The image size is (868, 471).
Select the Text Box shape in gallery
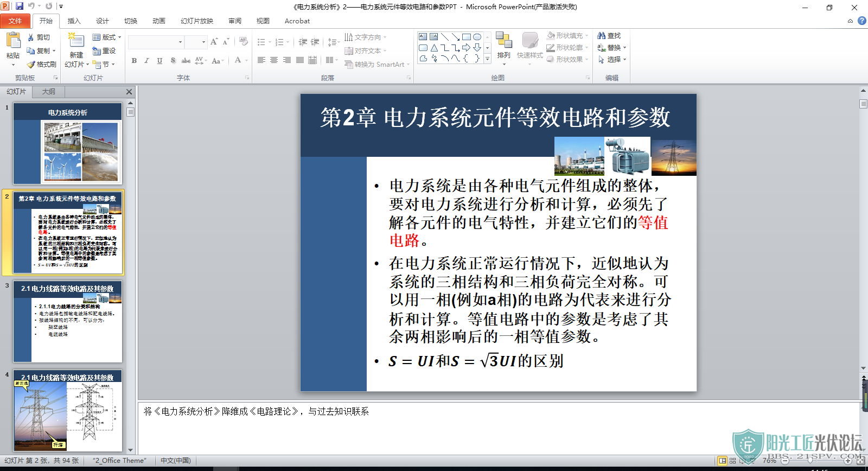click(423, 37)
